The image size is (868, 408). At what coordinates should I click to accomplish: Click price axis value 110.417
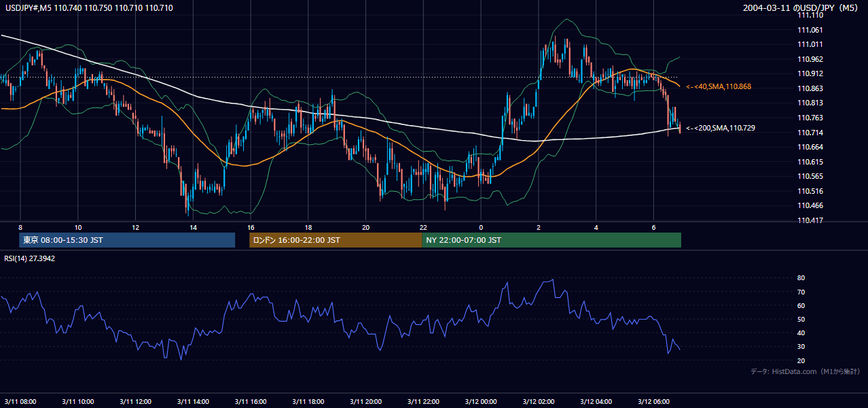810,220
